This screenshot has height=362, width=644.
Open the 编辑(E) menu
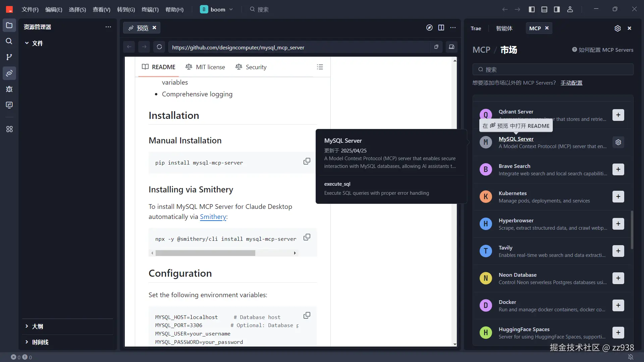(x=54, y=9)
